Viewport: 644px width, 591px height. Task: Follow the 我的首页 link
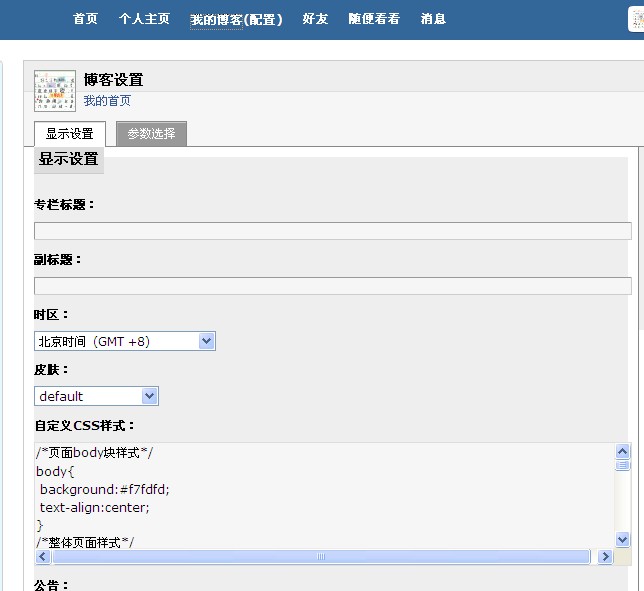point(107,101)
